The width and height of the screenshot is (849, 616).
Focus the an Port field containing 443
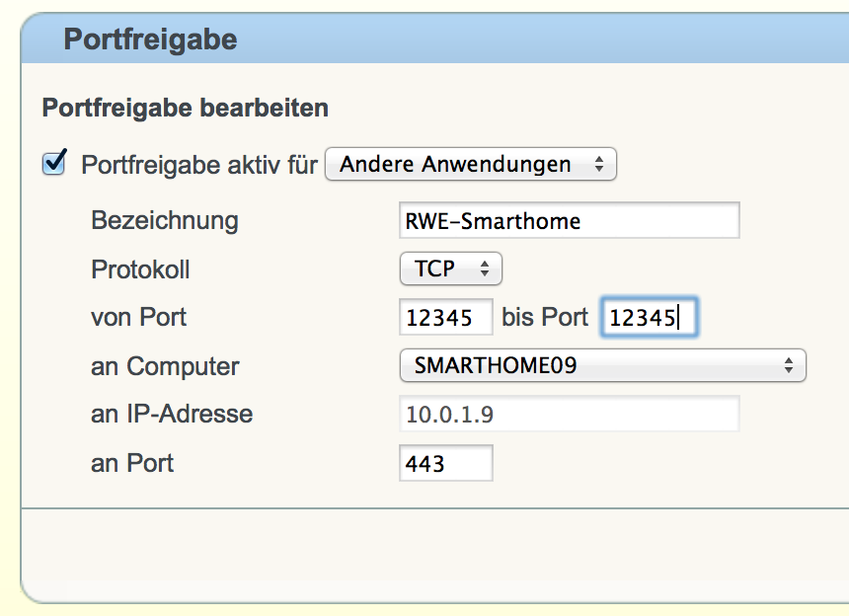click(x=445, y=463)
